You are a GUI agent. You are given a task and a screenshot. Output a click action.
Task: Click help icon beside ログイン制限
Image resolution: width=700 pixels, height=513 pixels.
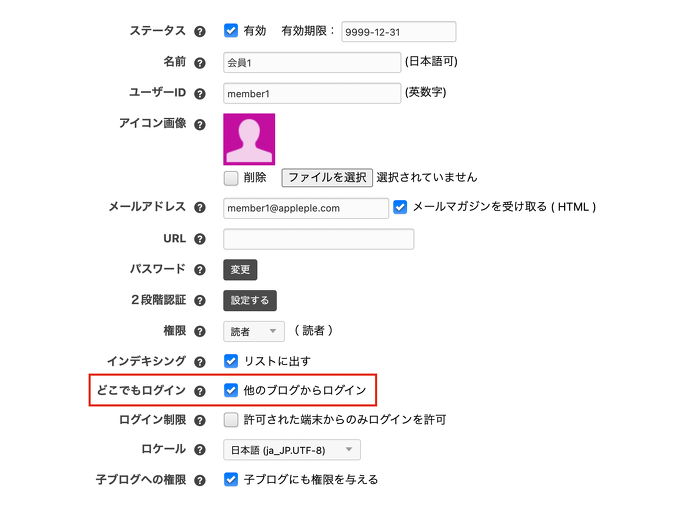click(200, 420)
